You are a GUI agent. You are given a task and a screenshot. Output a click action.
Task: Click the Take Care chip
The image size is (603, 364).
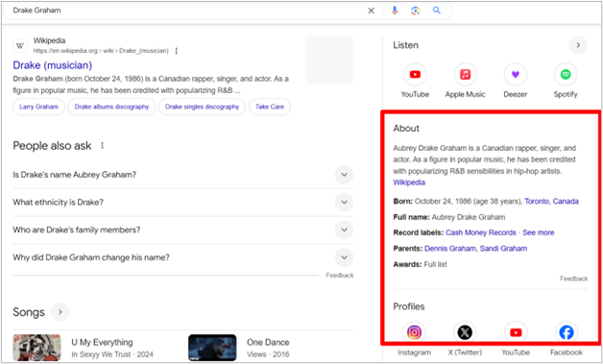pyautogui.click(x=270, y=107)
